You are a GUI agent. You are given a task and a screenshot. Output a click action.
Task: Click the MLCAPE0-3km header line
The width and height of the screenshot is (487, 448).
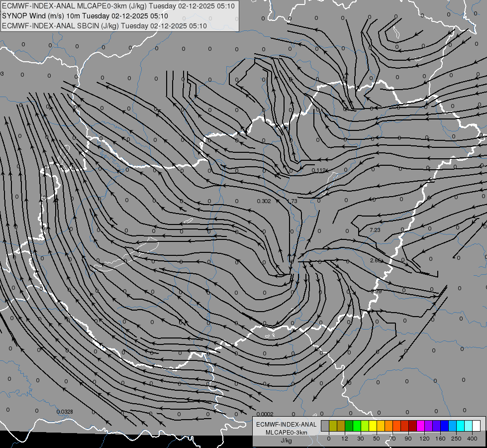(x=118, y=6)
